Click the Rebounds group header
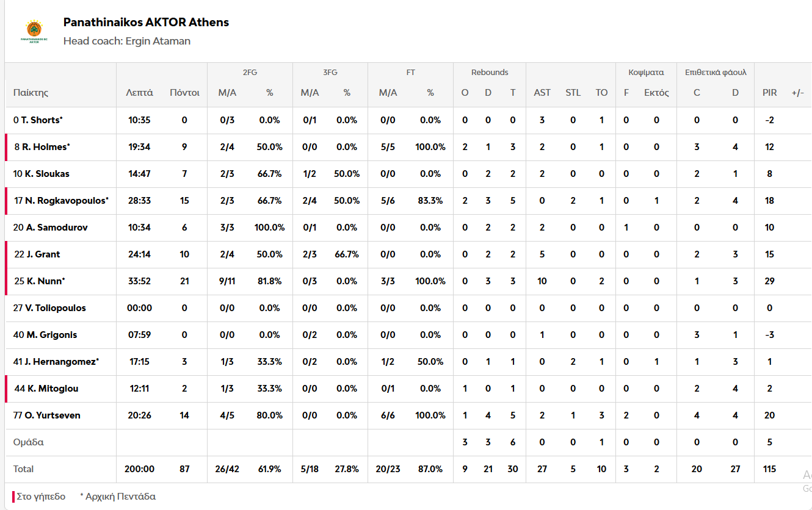 (x=490, y=73)
